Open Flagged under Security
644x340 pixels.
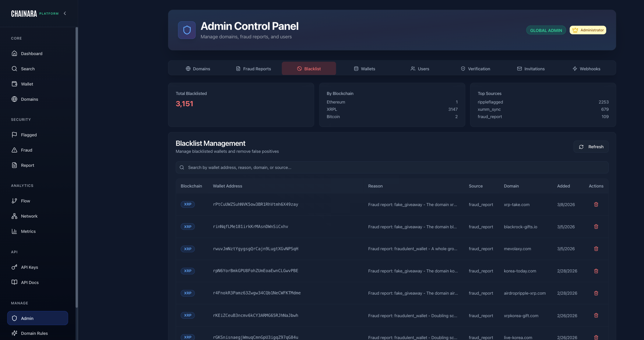pyautogui.click(x=38, y=135)
